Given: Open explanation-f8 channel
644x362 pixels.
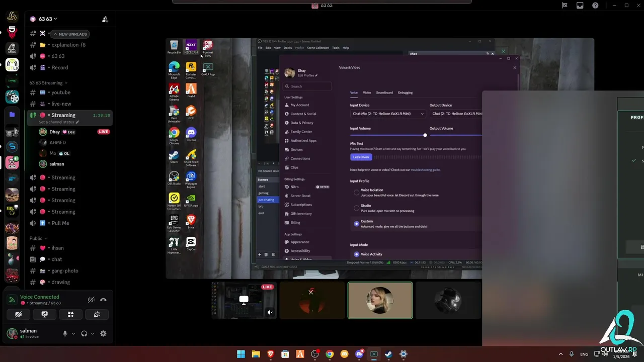Looking at the screenshot, I should coord(69,45).
